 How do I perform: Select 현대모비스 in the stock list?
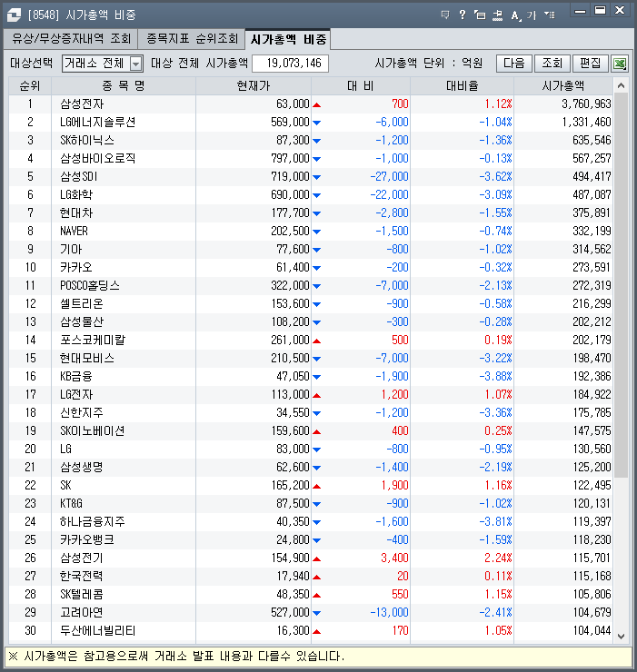(87, 359)
